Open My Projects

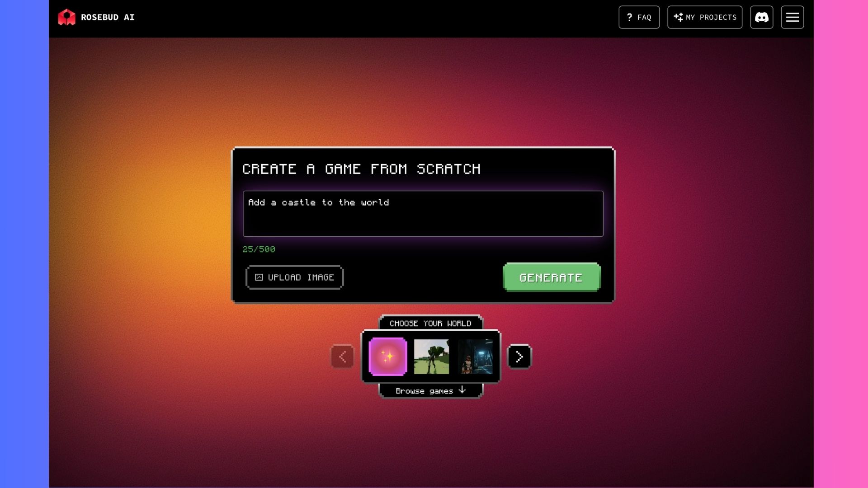(x=705, y=17)
